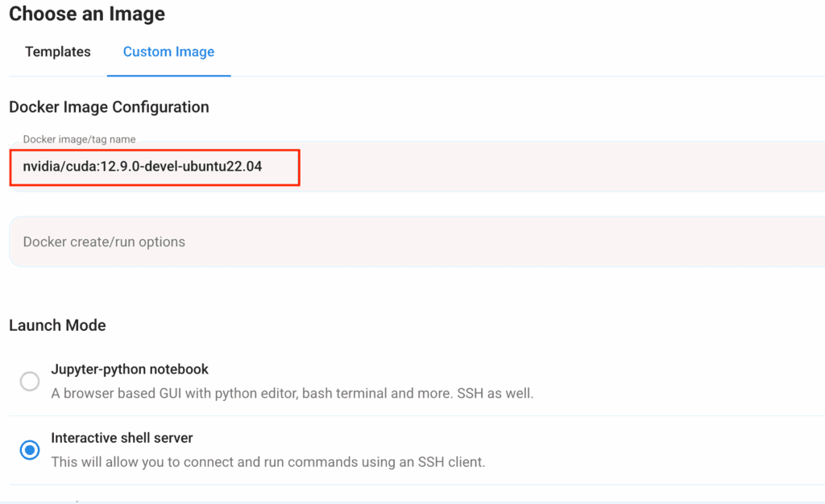Click the 'Choose an Image' heading
825x504 pixels.
point(87,14)
